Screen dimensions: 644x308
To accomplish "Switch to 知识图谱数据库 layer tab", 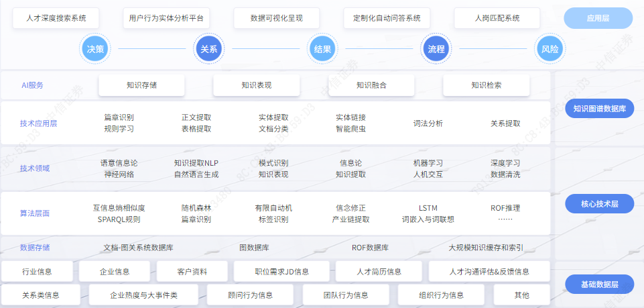I will point(598,108).
